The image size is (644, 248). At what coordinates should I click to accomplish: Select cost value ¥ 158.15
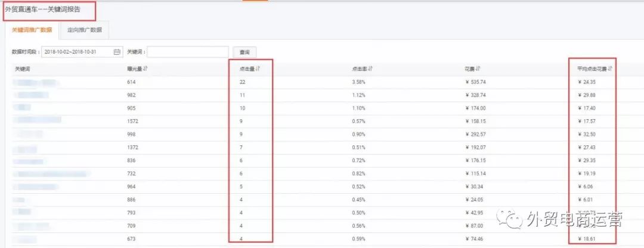pos(476,122)
